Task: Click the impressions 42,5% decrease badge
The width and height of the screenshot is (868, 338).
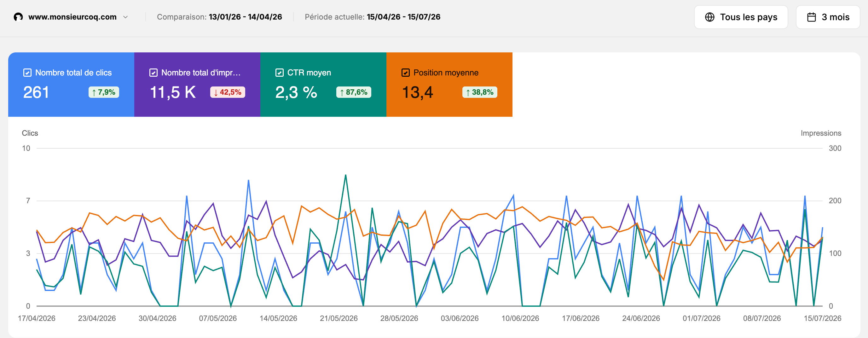Action: pos(228,92)
